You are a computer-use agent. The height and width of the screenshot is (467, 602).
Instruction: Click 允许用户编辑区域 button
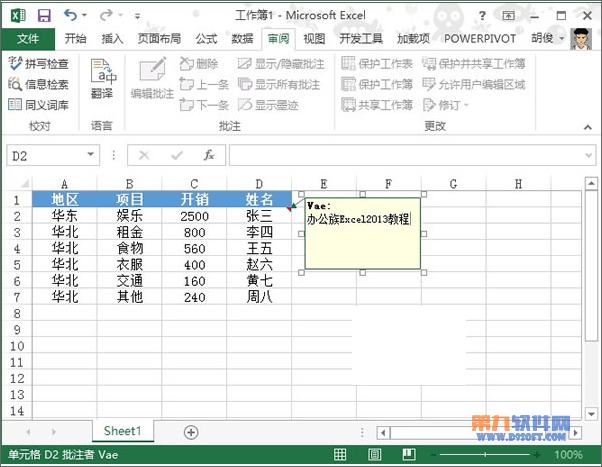pos(474,84)
